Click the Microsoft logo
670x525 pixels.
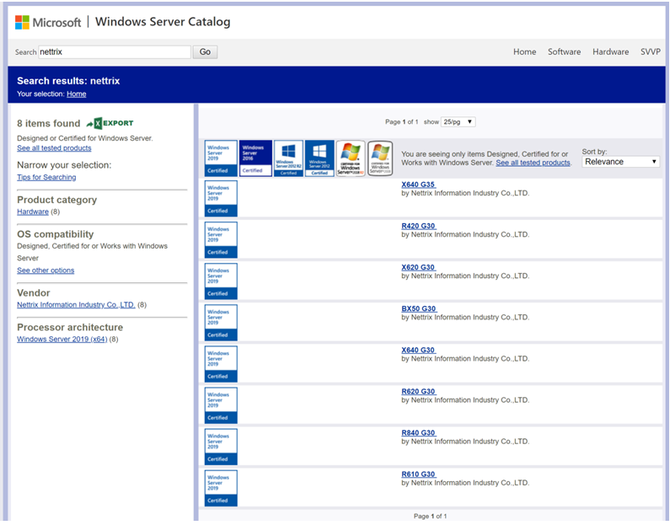48,22
